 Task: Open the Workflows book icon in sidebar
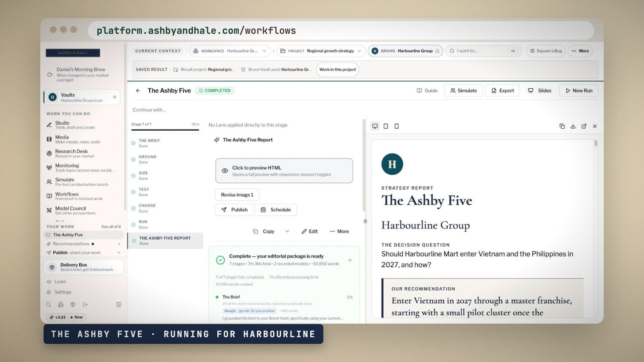coord(49,196)
